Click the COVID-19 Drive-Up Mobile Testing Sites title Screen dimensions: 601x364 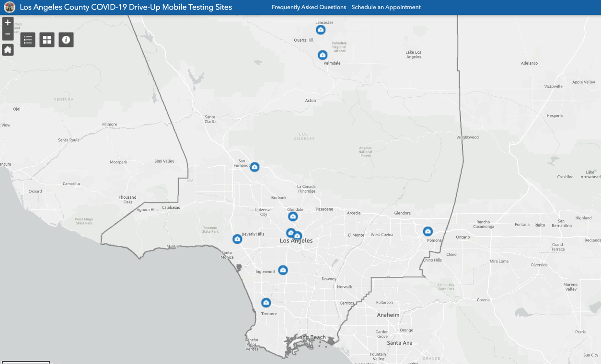pyautogui.click(x=126, y=7)
